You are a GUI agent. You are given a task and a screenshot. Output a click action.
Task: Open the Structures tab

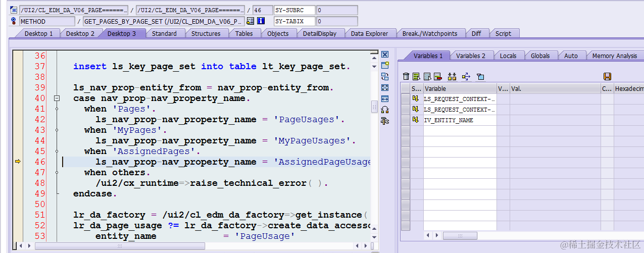coord(206,33)
